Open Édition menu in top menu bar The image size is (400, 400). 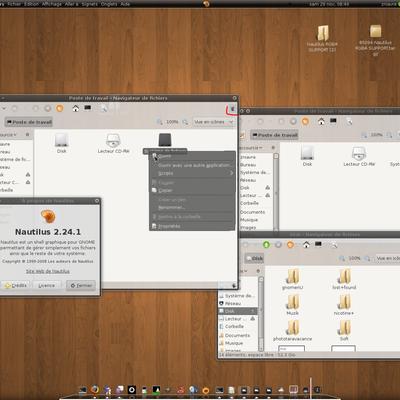pos(31,4)
